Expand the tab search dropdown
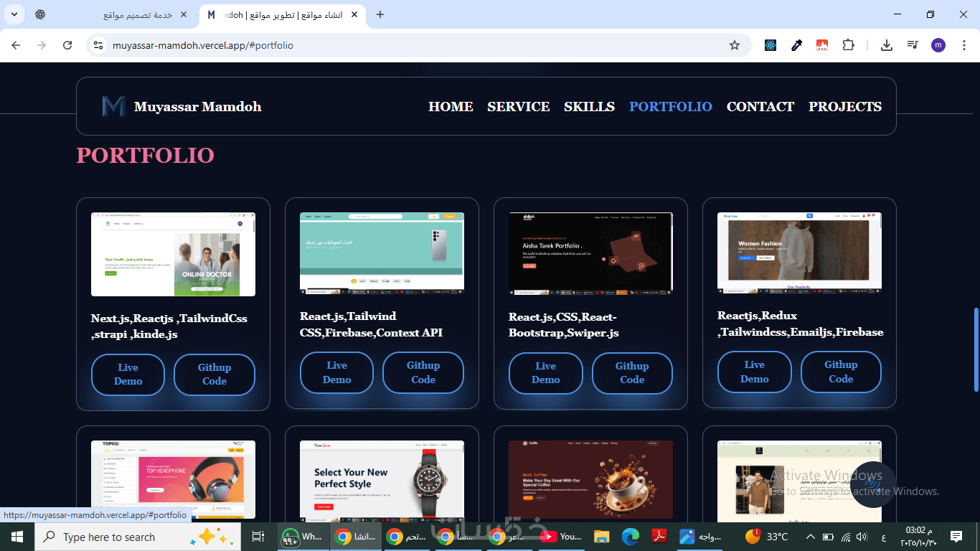This screenshot has height=551, width=980. [14, 14]
